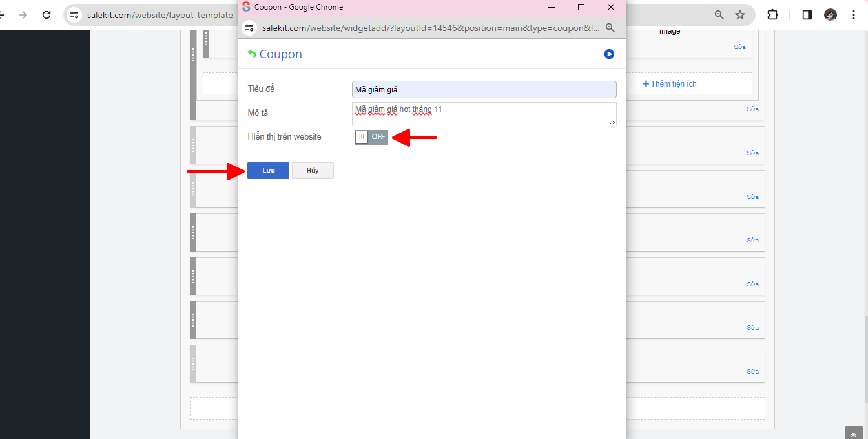Click the blue play icon in Coupon header
The height and width of the screenshot is (439, 868).
609,54
